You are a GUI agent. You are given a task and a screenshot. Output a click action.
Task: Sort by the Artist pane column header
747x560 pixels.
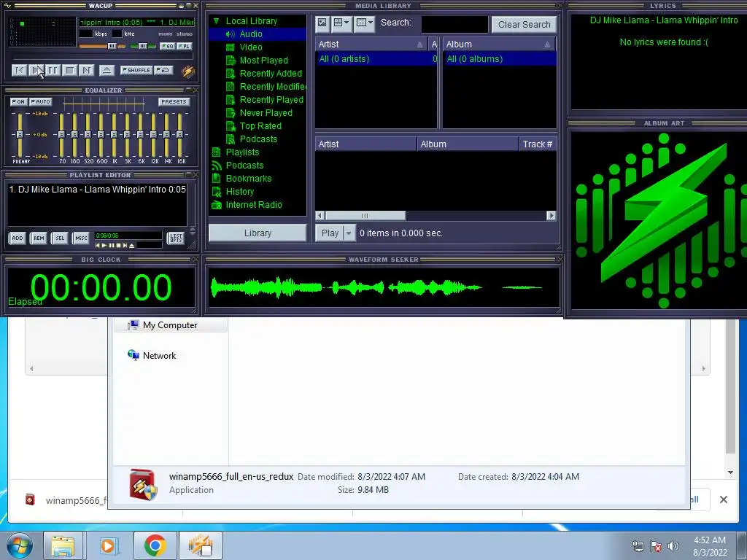tap(371, 44)
